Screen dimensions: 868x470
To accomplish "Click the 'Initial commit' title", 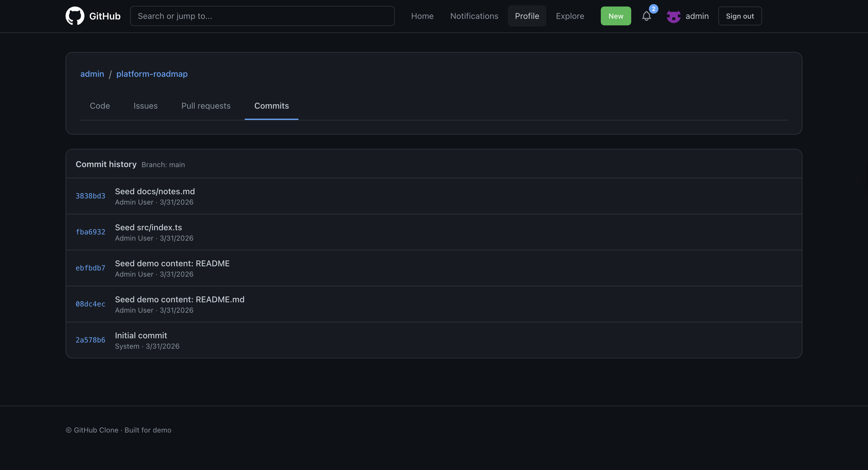I will coord(141,336).
